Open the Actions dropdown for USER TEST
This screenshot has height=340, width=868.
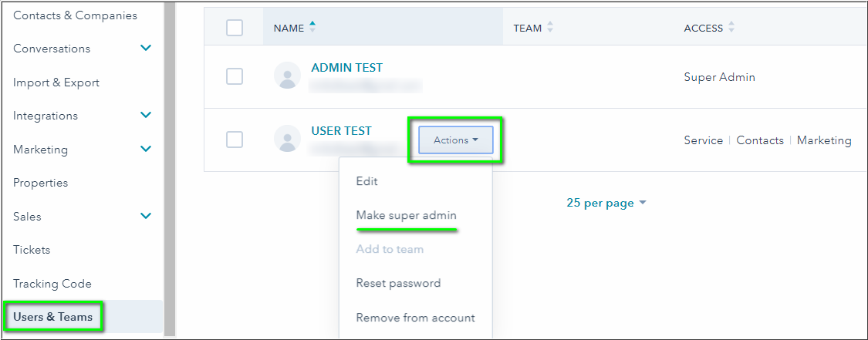point(455,140)
